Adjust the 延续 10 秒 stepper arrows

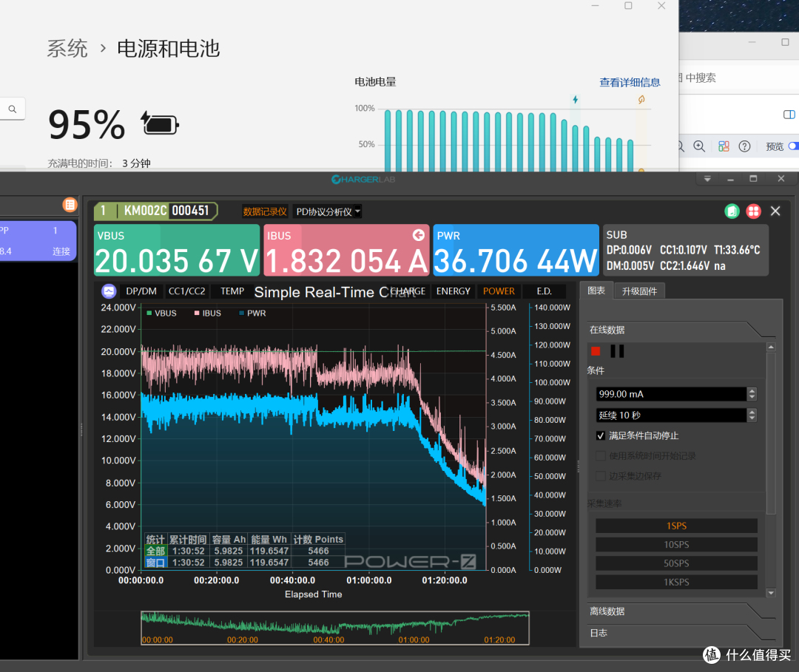point(752,415)
